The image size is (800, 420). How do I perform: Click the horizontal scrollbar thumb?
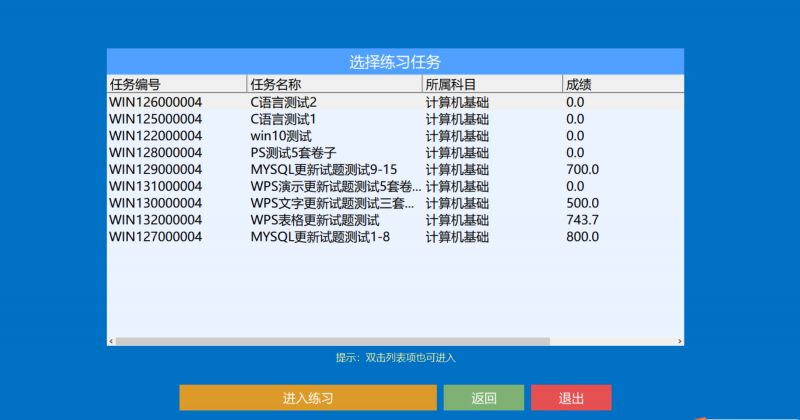(333, 341)
